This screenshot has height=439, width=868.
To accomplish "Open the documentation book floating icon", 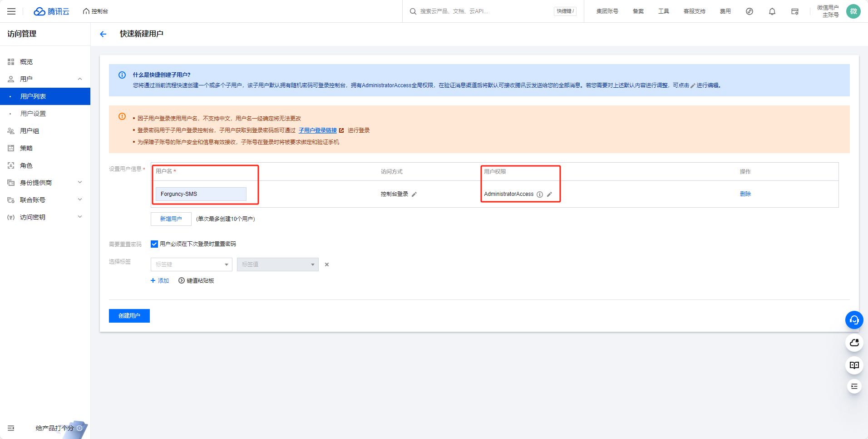I will click(x=854, y=365).
